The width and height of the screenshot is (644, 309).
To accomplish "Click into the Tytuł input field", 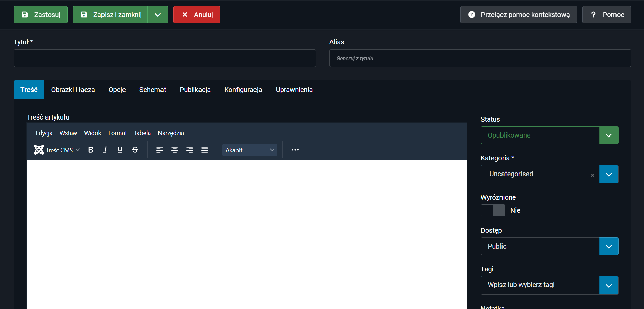I will coord(165,58).
